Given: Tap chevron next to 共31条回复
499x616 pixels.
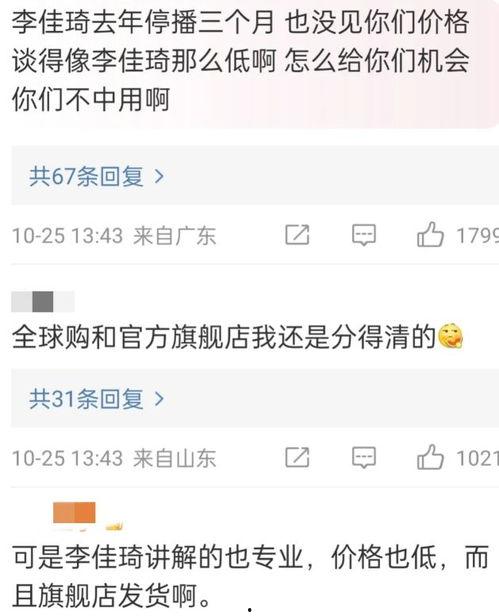Looking at the screenshot, I should (159, 399).
